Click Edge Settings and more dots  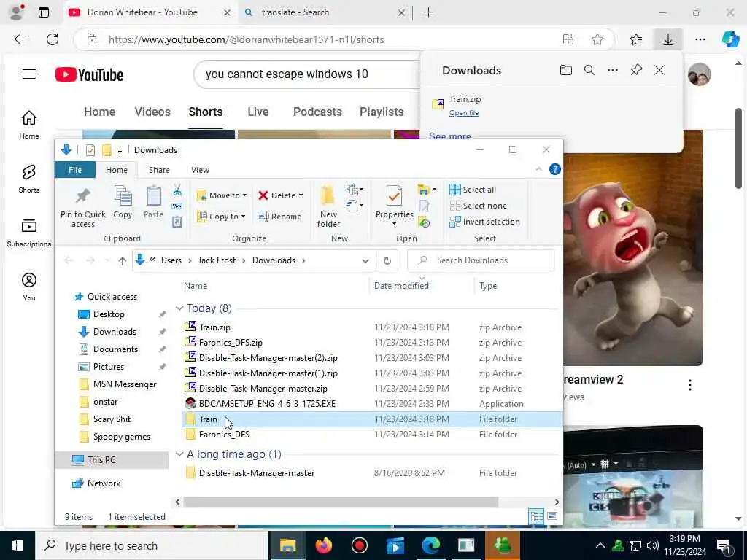pyautogui.click(x=700, y=39)
